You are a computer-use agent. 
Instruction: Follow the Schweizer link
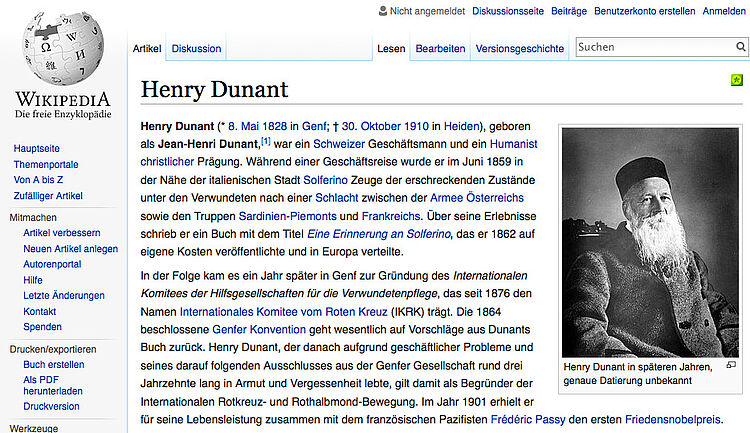339,144
